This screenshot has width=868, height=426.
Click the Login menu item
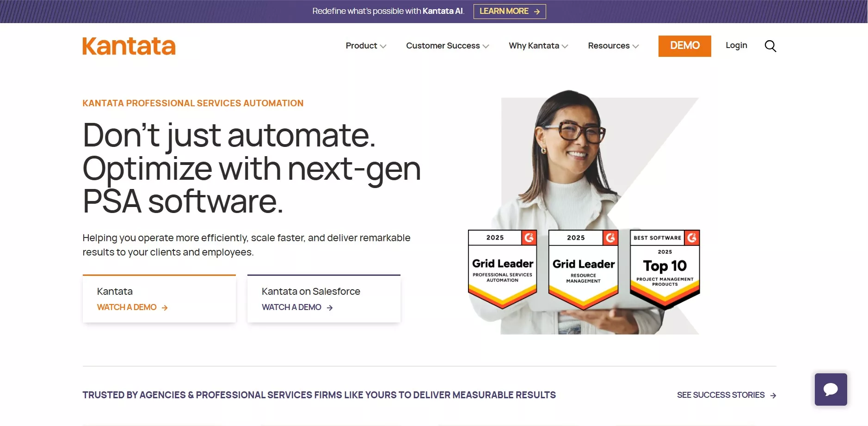(x=736, y=45)
